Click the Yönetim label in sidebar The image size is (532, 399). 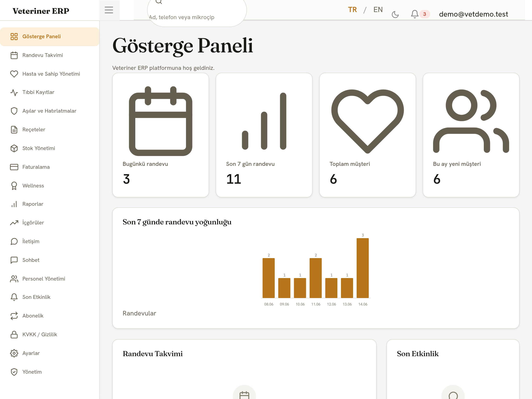pos(32,372)
